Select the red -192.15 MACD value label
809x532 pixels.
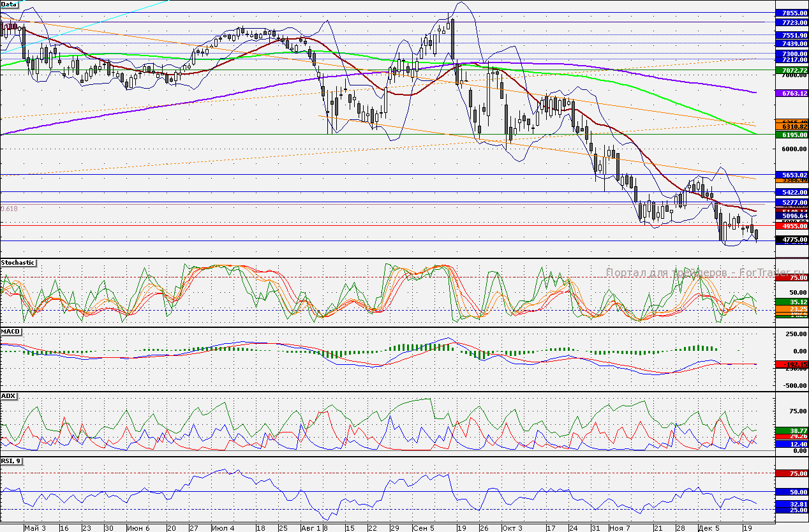(791, 364)
